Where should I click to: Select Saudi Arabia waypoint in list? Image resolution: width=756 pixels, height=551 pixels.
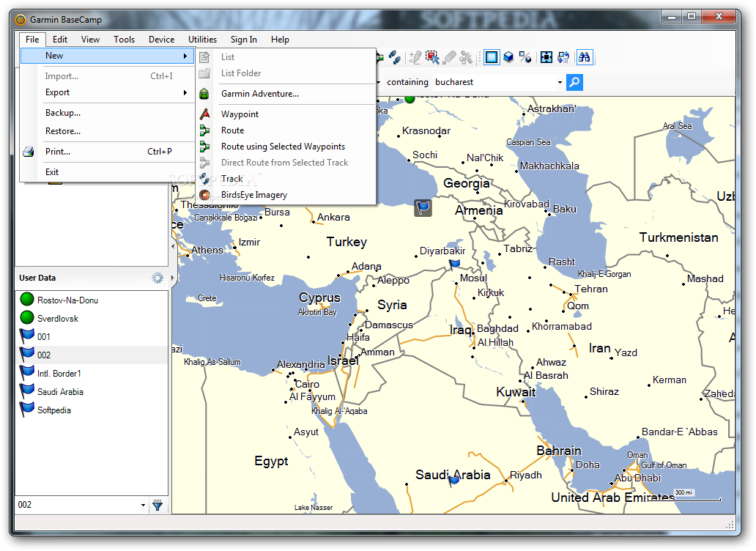92,392
